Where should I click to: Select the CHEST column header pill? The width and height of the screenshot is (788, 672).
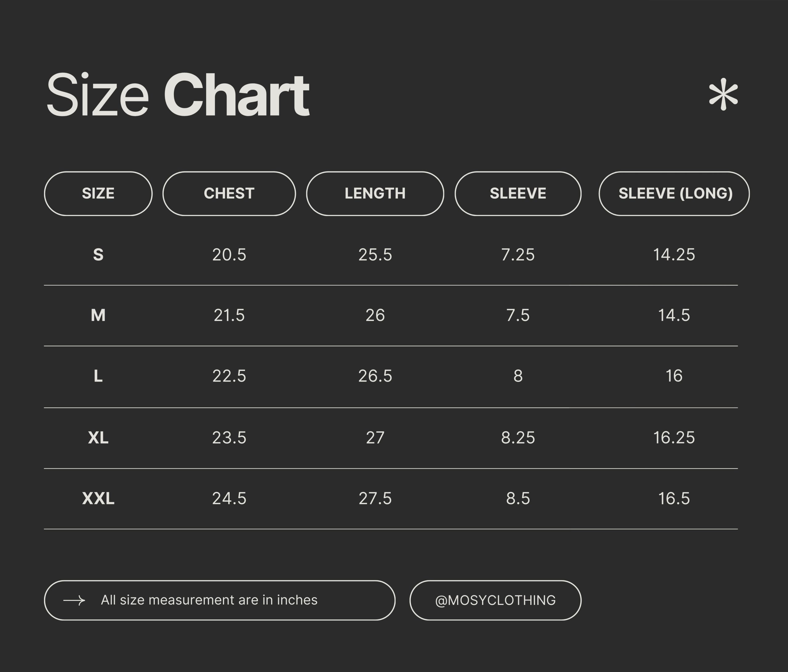229,194
